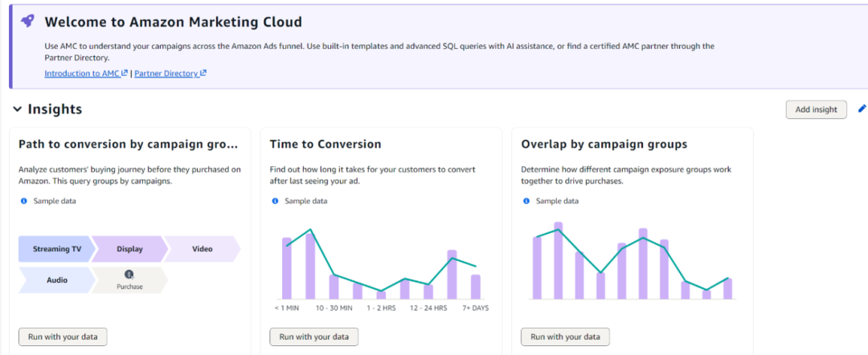Click external link icon next to Introduction to AMC
Screen dimensions: 868x355
pyautogui.click(x=125, y=73)
